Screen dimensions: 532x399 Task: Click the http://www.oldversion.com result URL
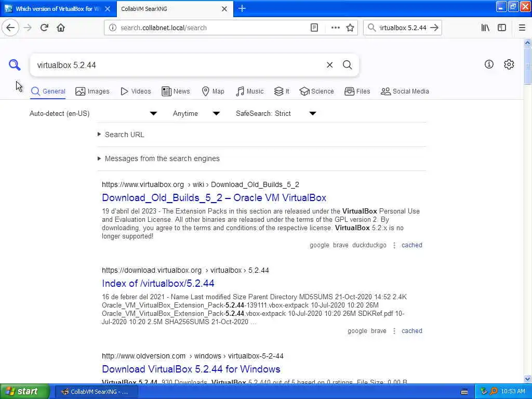pyautogui.click(x=193, y=356)
